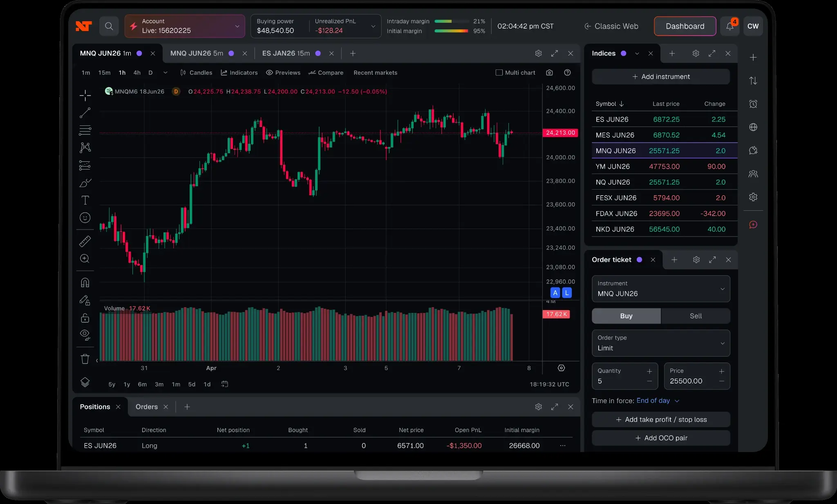Expand the Buying power panel chevron
The width and height of the screenshot is (837, 504).
373,26
